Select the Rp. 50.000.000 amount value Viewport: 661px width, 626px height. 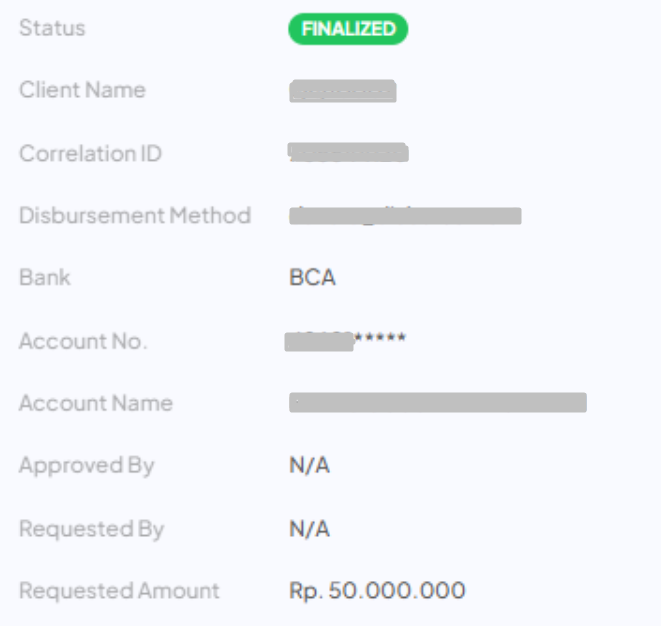click(377, 591)
